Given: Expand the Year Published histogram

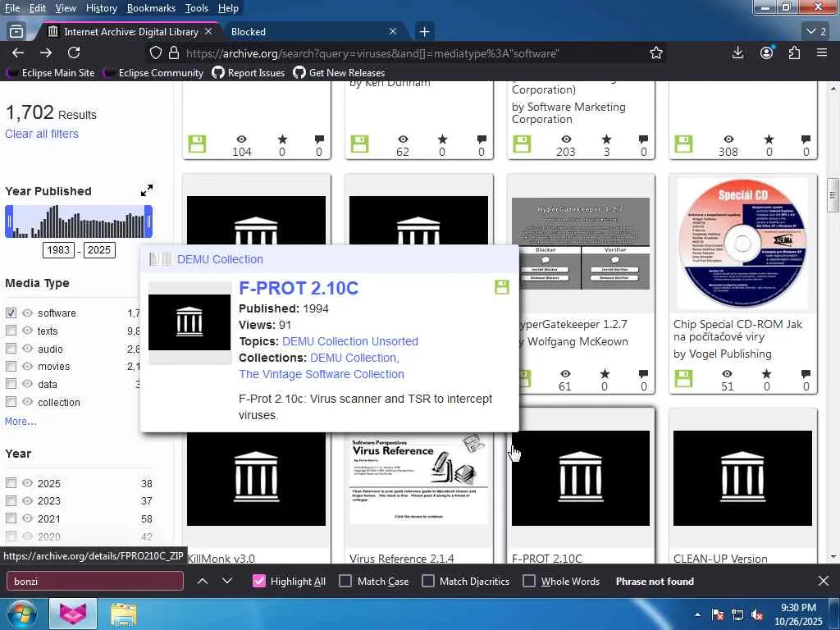Looking at the screenshot, I should (146, 190).
